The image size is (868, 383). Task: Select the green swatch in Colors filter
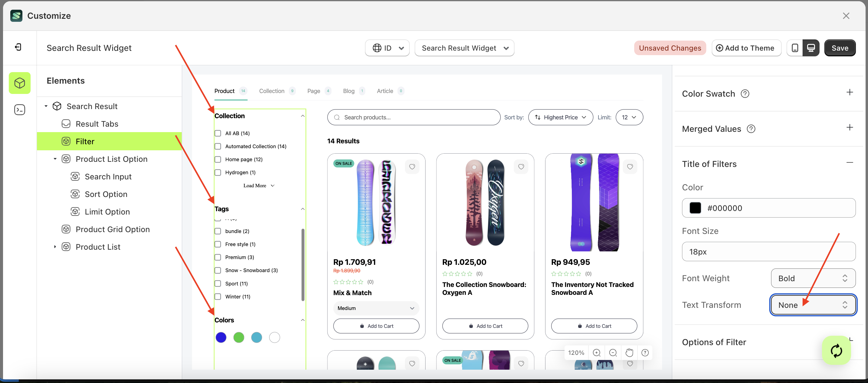click(x=239, y=337)
